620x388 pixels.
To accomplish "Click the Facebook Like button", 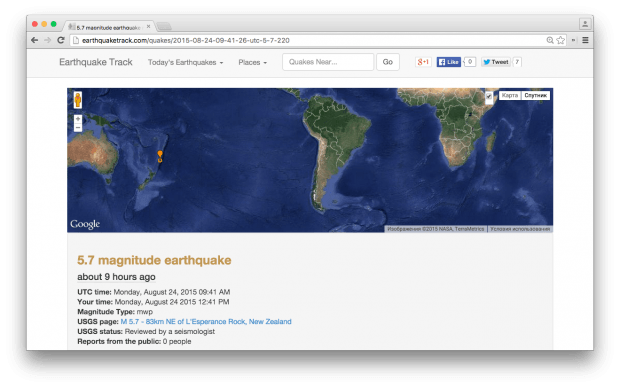I will pos(449,62).
